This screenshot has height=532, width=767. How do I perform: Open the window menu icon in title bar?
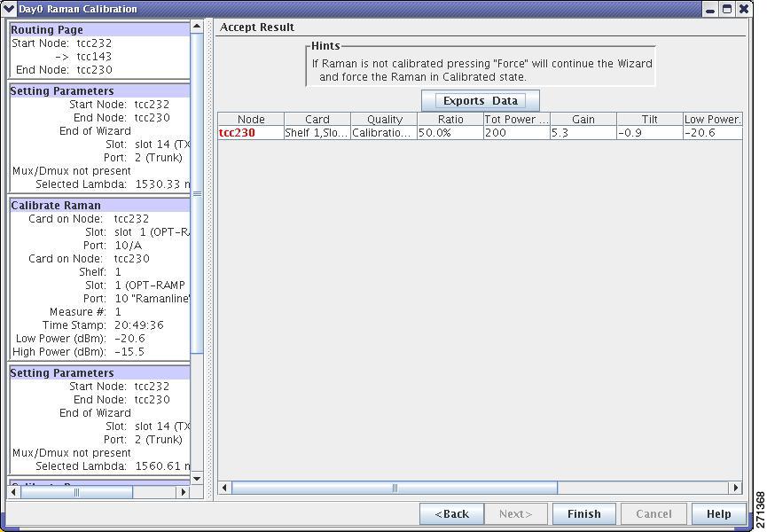(9, 9)
